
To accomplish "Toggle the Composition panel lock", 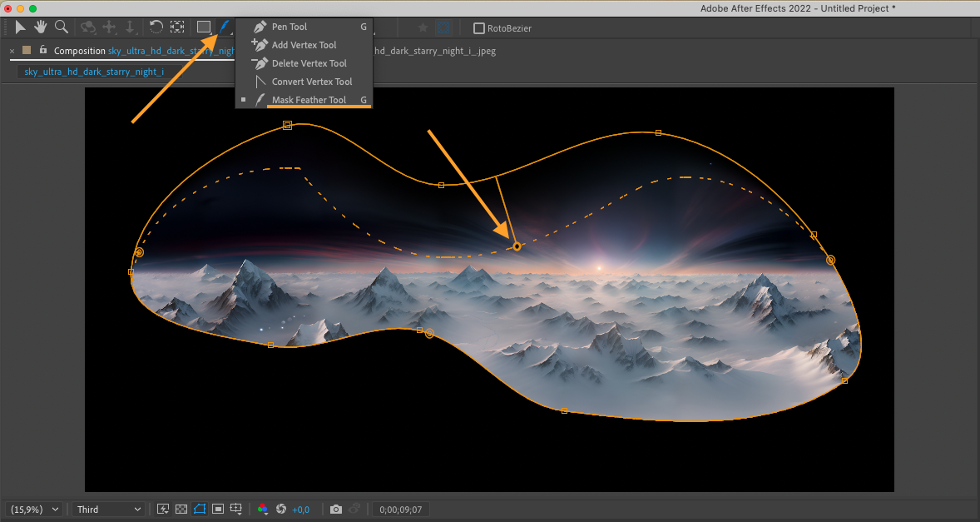I will 43,49.
